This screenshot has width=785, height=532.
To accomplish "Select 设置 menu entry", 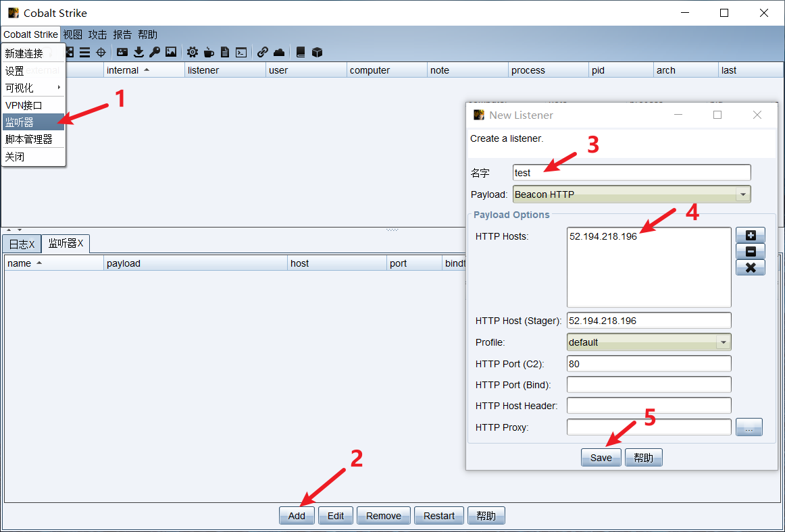I will 33,71.
